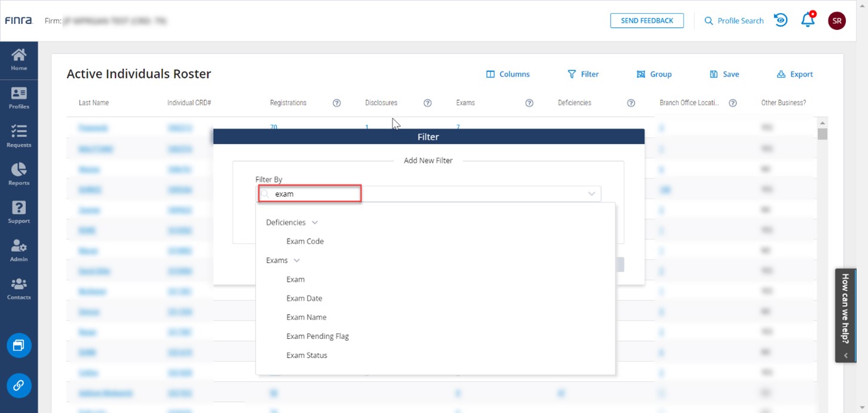868x413 pixels.
Task: Click the Export toolbar button
Action: (x=795, y=74)
